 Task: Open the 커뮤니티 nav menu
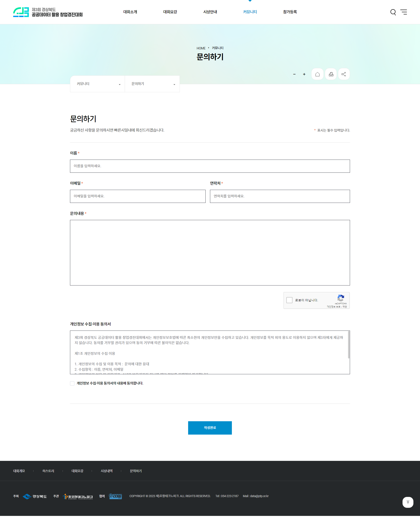250,12
